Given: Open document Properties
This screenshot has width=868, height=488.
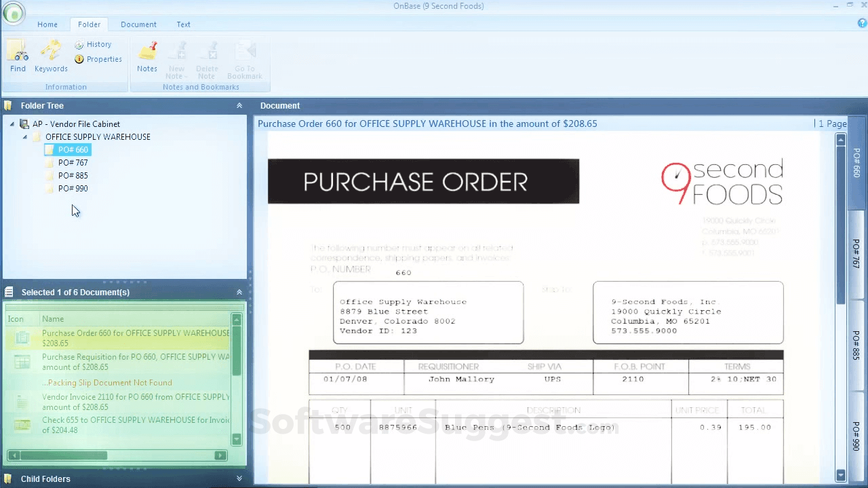Looking at the screenshot, I should (x=98, y=59).
